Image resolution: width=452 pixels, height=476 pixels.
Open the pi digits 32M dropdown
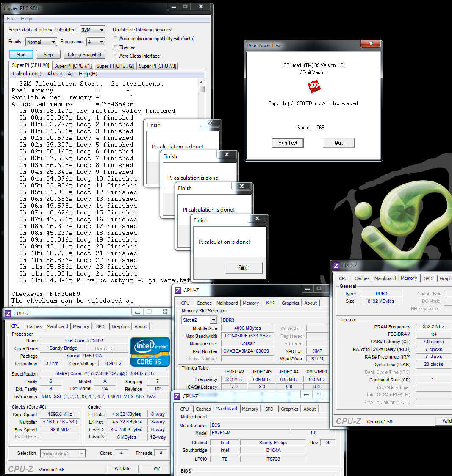pyautogui.click(x=93, y=30)
